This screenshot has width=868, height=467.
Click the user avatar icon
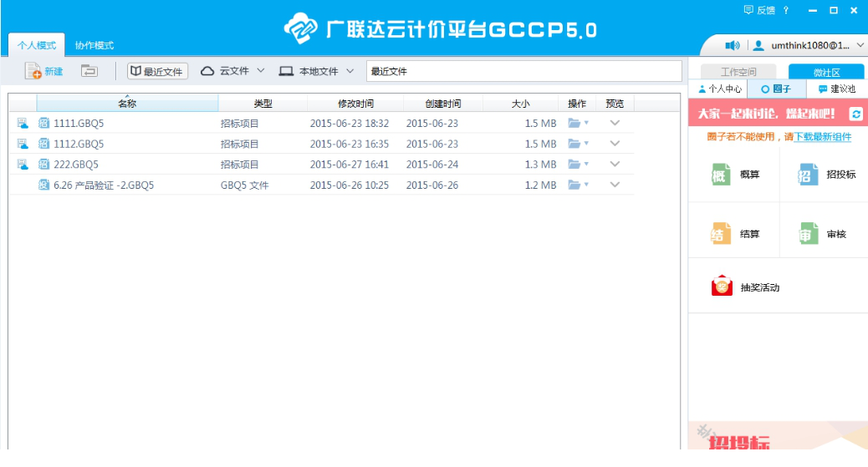[759, 45]
